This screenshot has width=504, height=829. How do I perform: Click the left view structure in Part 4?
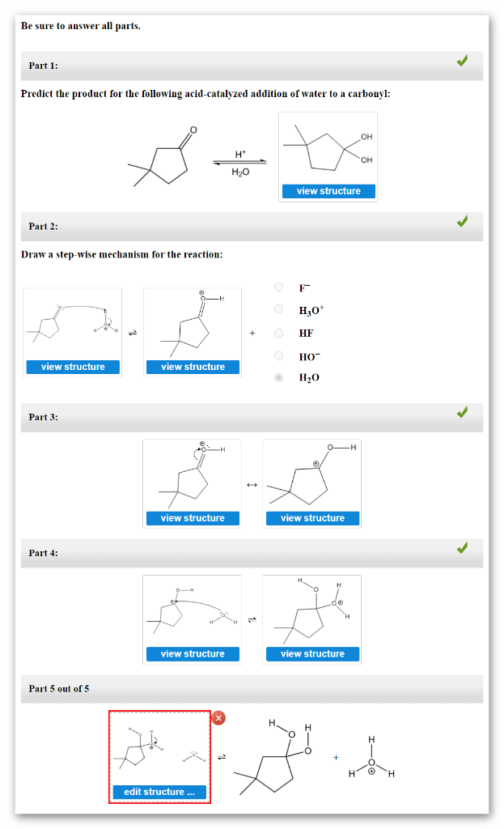192,653
